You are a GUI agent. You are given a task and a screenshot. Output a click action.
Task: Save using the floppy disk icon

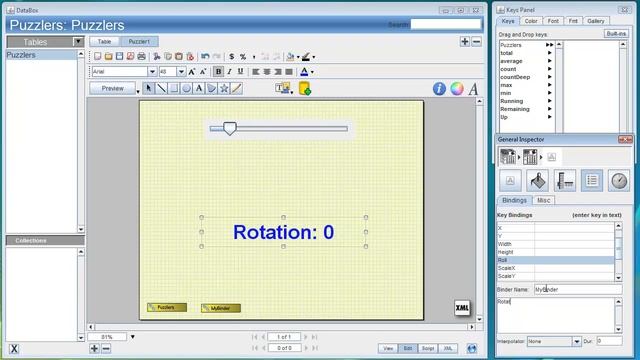pos(119,56)
